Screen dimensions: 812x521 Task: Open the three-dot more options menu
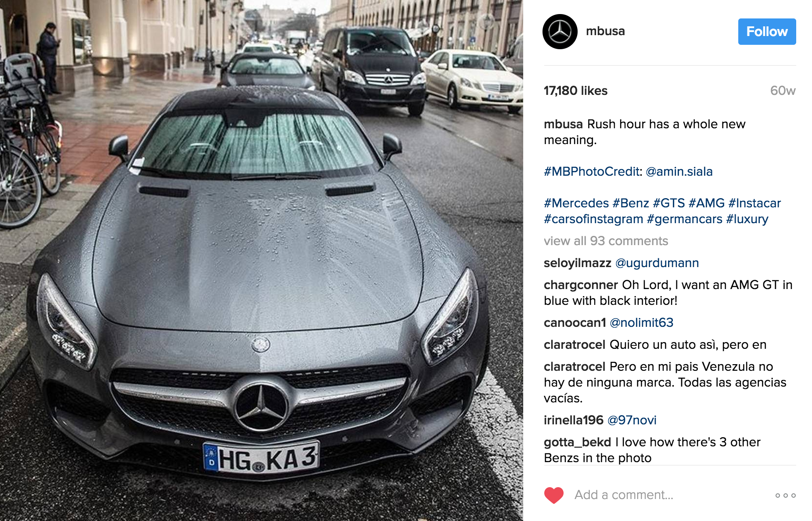point(785,496)
